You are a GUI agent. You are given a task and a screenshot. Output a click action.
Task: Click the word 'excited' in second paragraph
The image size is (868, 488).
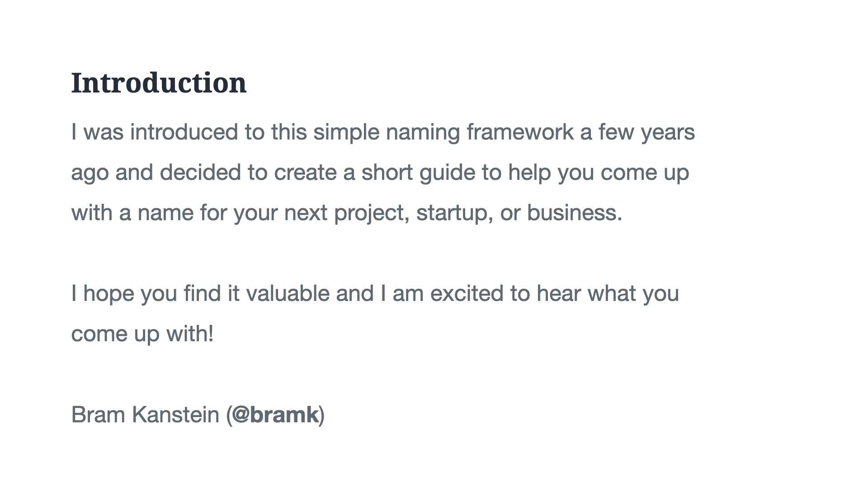click(467, 293)
